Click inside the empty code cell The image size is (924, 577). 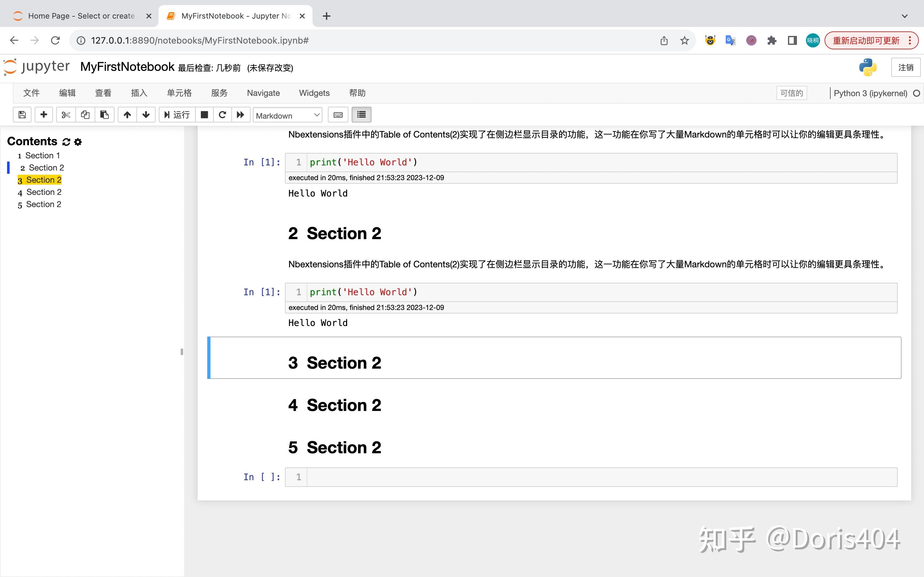pos(458,477)
